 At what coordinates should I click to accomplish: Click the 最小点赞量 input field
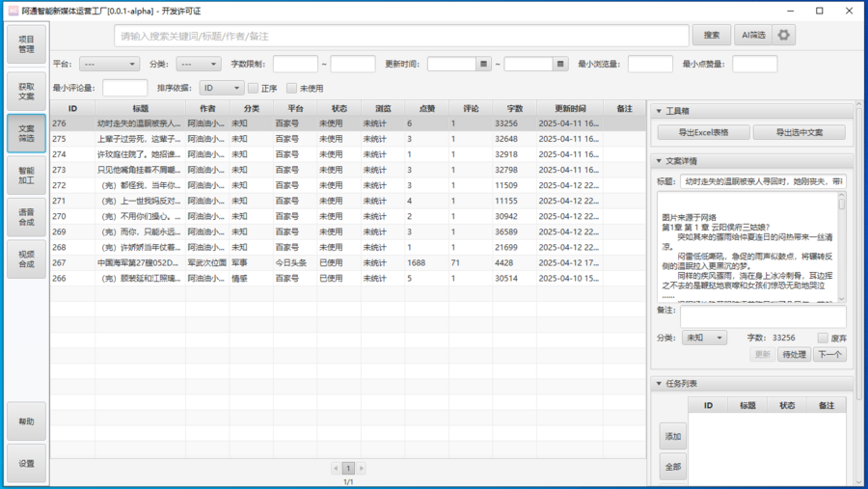[x=755, y=65]
